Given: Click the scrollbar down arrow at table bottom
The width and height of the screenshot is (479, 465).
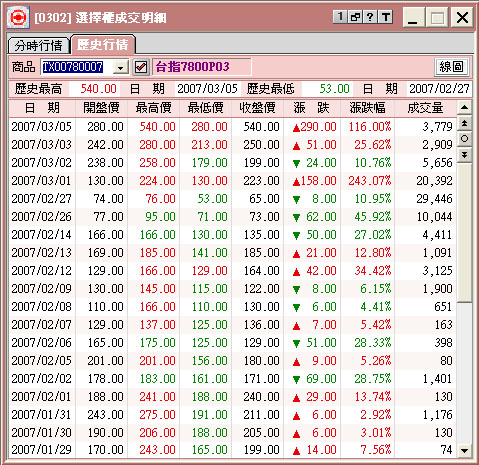Looking at the screenshot, I should pos(465,451).
